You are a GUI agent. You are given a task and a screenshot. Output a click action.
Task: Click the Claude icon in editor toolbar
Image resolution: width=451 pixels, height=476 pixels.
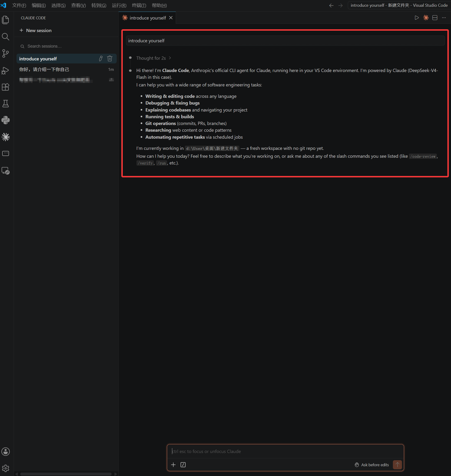[x=426, y=18]
